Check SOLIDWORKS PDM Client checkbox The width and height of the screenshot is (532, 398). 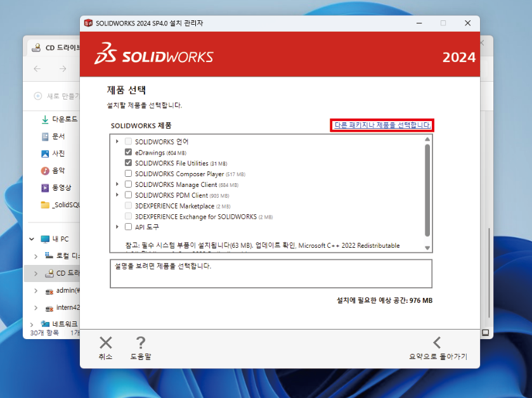(128, 195)
